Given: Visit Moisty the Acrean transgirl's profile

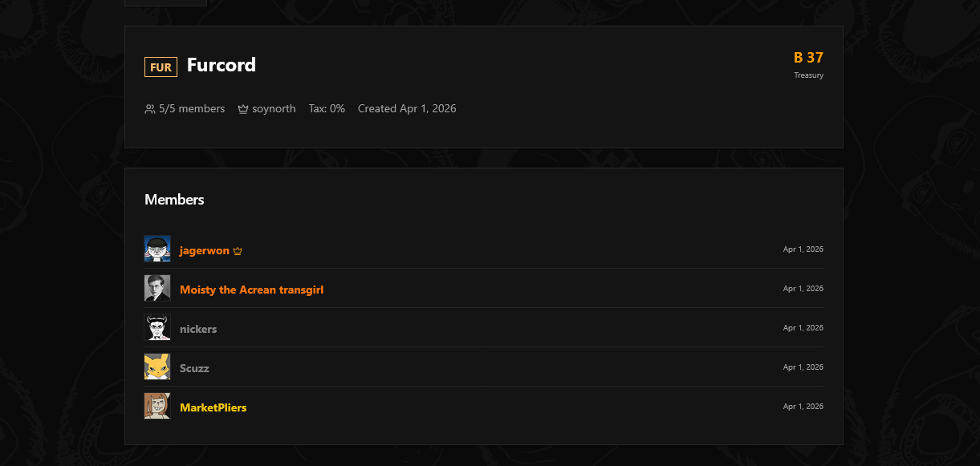Looking at the screenshot, I should 251,290.
